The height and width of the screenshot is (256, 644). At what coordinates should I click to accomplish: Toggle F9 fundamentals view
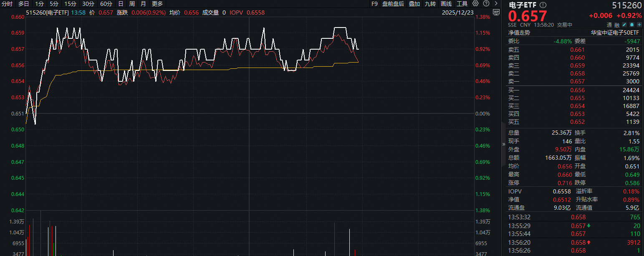tap(374, 3)
